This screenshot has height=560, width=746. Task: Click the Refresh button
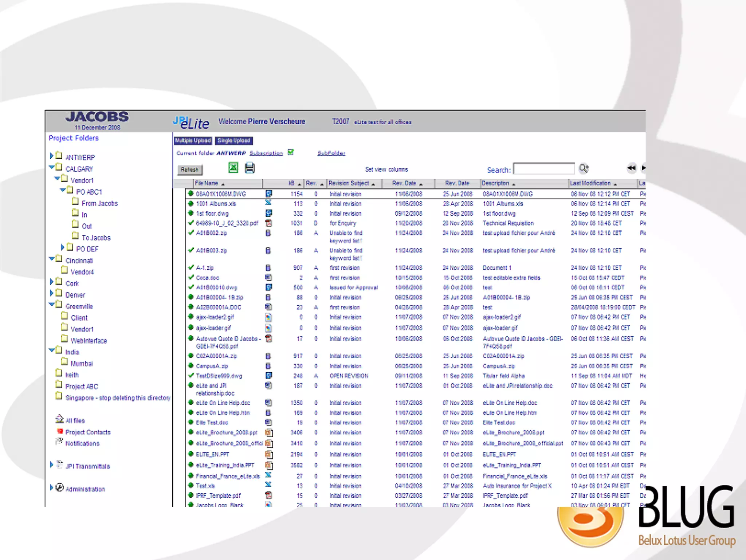point(190,170)
